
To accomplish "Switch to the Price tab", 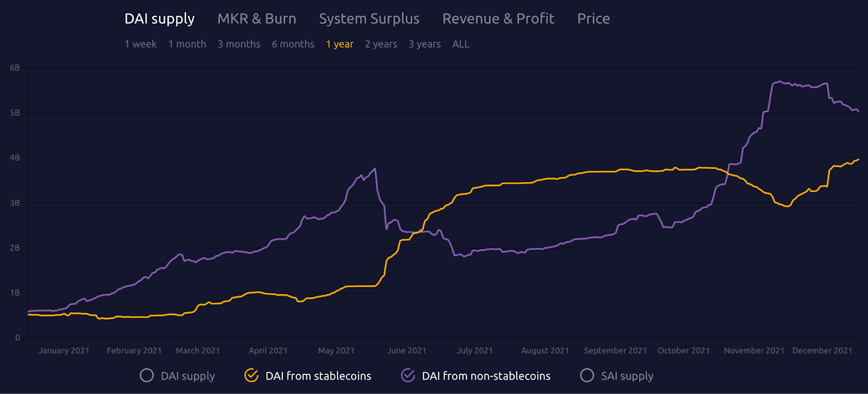I will pos(593,18).
